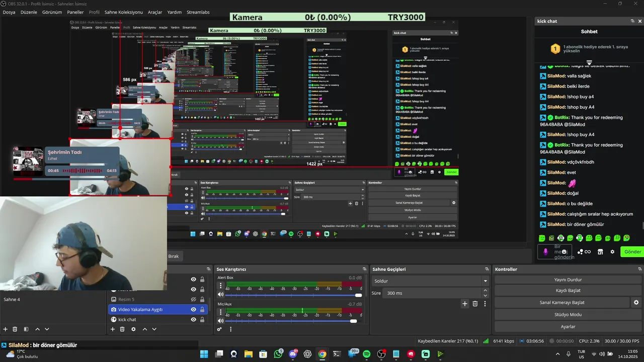The image size is (644, 362).
Task: Show hidden system tray icons chevron
Action: click(558, 354)
